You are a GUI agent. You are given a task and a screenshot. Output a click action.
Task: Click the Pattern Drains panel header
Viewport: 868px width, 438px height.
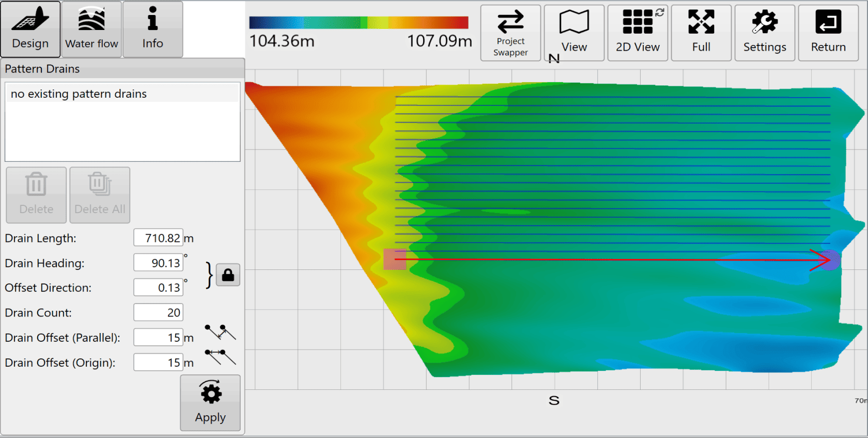click(x=122, y=69)
